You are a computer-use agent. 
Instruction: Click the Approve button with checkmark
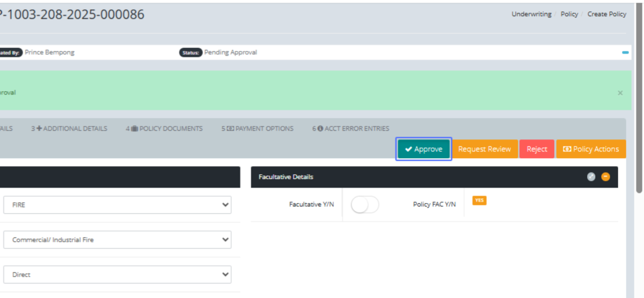click(423, 149)
